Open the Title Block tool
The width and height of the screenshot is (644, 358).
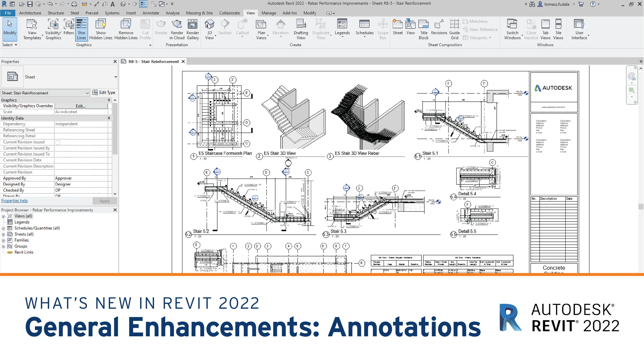(x=424, y=29)
